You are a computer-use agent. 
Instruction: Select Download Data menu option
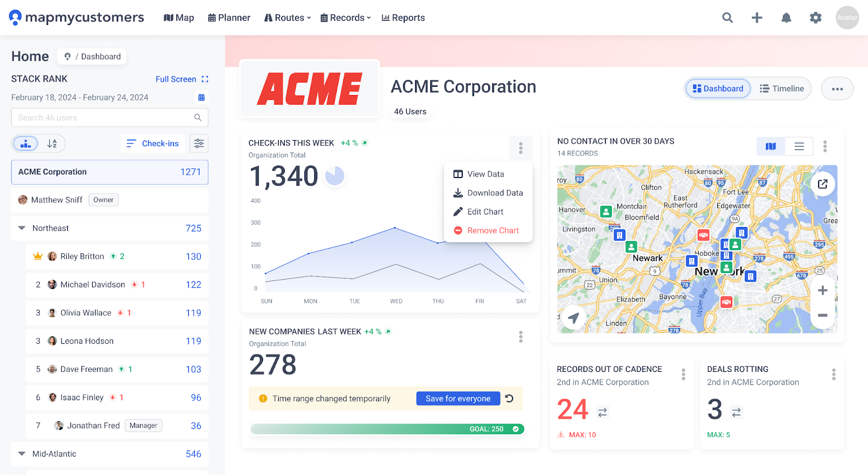coord(488,193)
